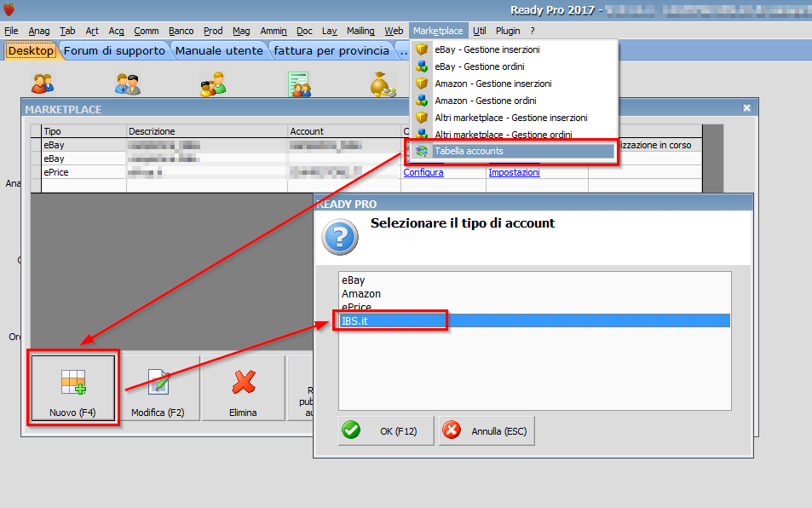
Task: Open the File menu
Action: click(x=11, y=31)
